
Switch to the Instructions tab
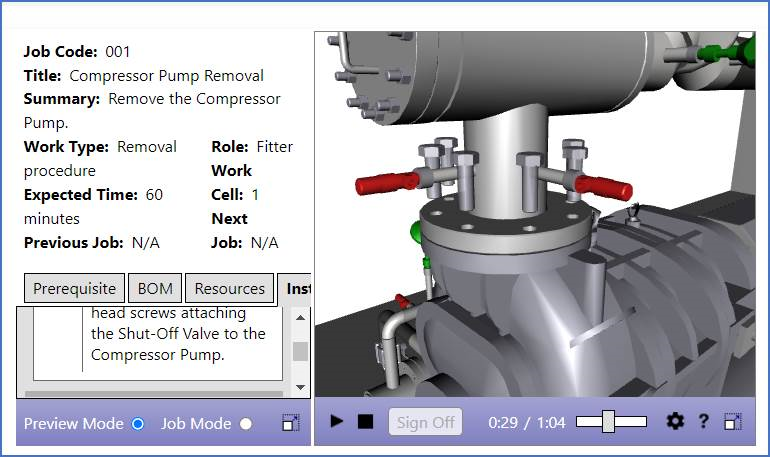tap(295, 288)
